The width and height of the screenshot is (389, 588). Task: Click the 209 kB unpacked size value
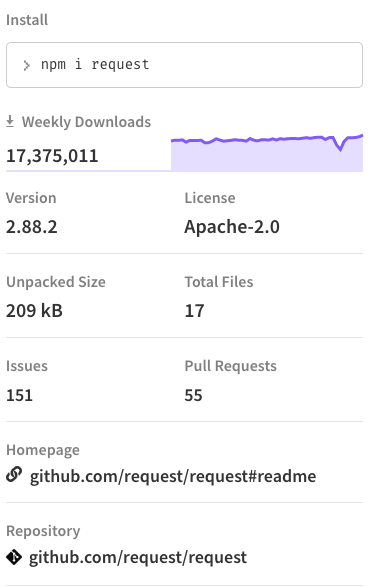(x=34, y=311)
